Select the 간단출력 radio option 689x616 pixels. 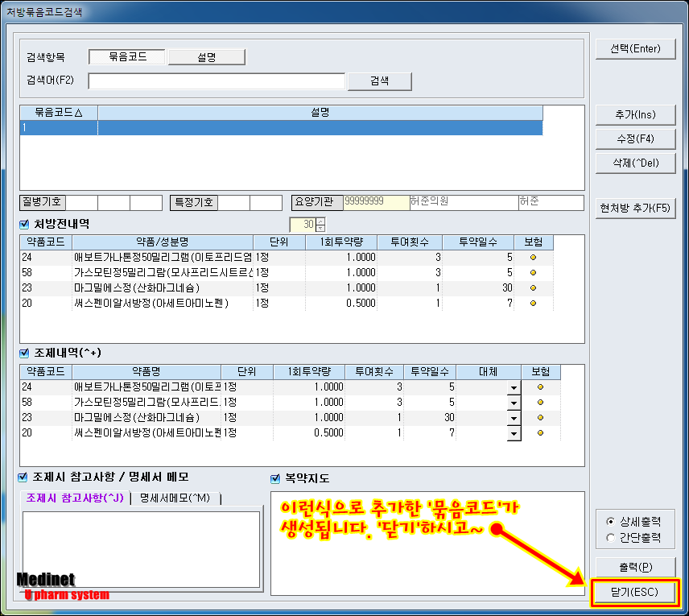[610, 537]
